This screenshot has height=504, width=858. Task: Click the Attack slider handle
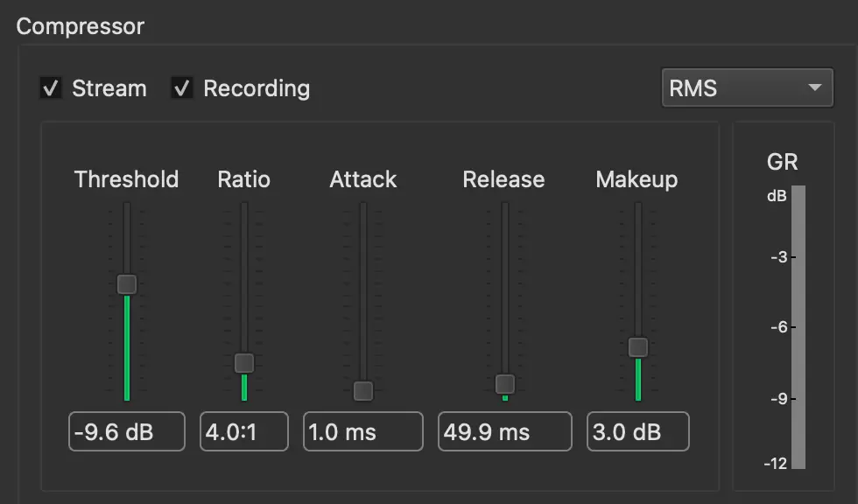[363, 390]
